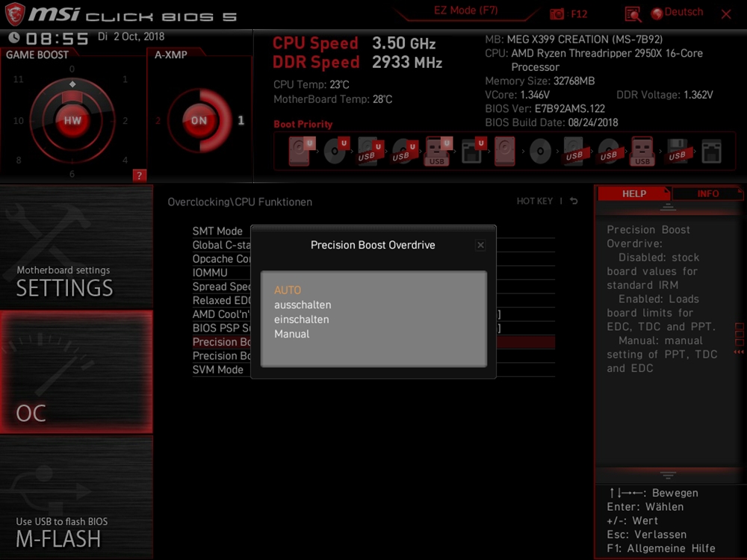The height and width of the screenshot is (560, 747).
Task: Choose the ausschalten option
Action: (303, 305)
